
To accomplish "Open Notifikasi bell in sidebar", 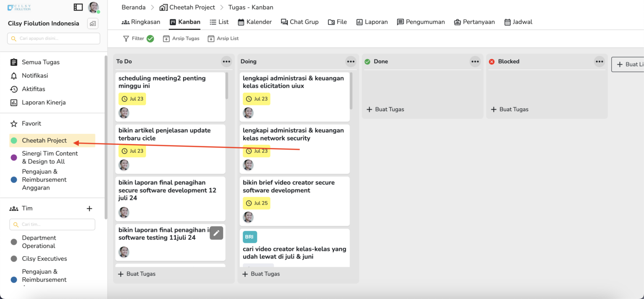I will 35,75.
